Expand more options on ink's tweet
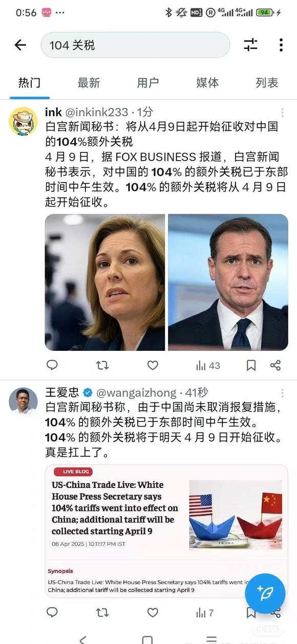 pos(282,113)
